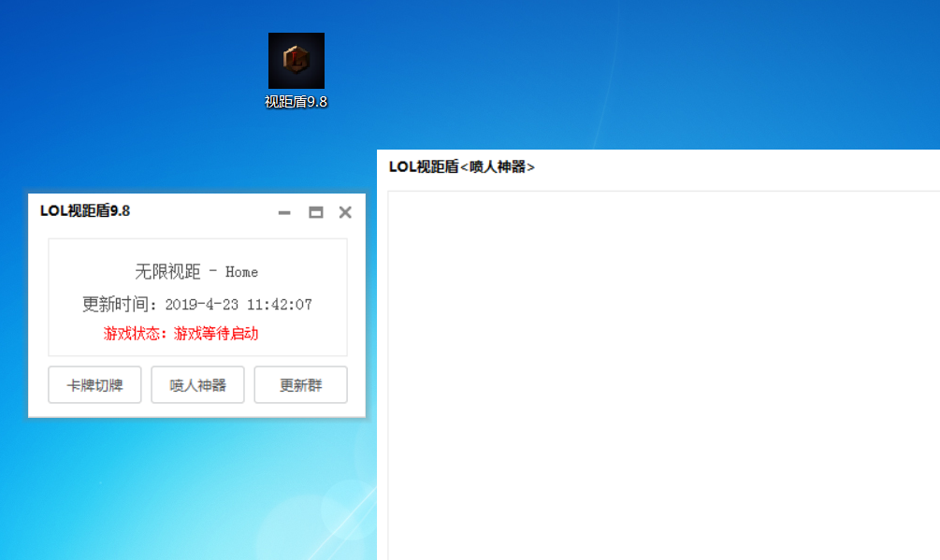Close the LOL视距盾9.8 window

pos(345,212)
